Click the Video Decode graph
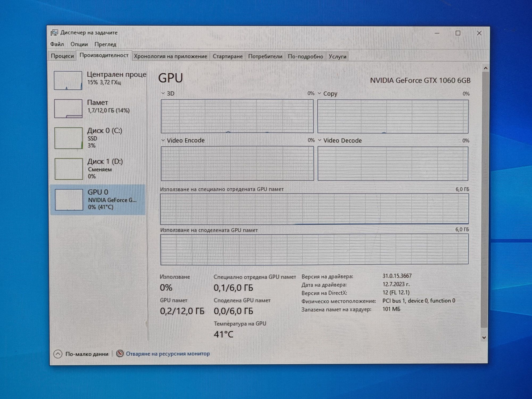This screenshot has height=399, width=532. point(393,164)
